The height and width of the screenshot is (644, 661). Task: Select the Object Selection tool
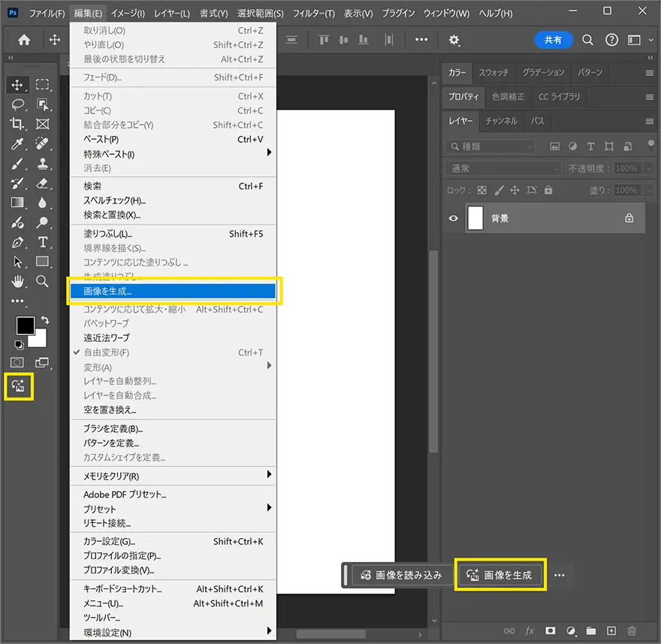[42, 104]
